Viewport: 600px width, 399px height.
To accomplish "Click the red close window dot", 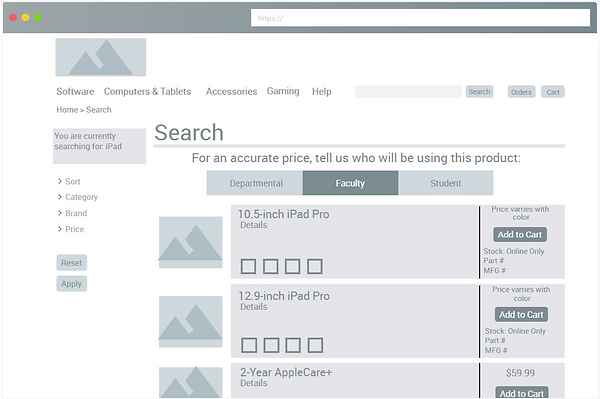I will (x=13, y=18).
